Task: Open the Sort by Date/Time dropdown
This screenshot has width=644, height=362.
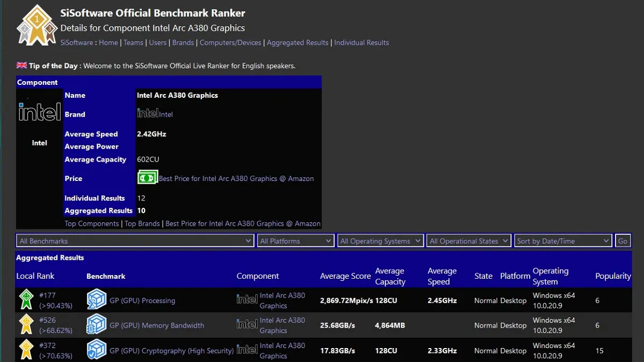Action: 563,241
